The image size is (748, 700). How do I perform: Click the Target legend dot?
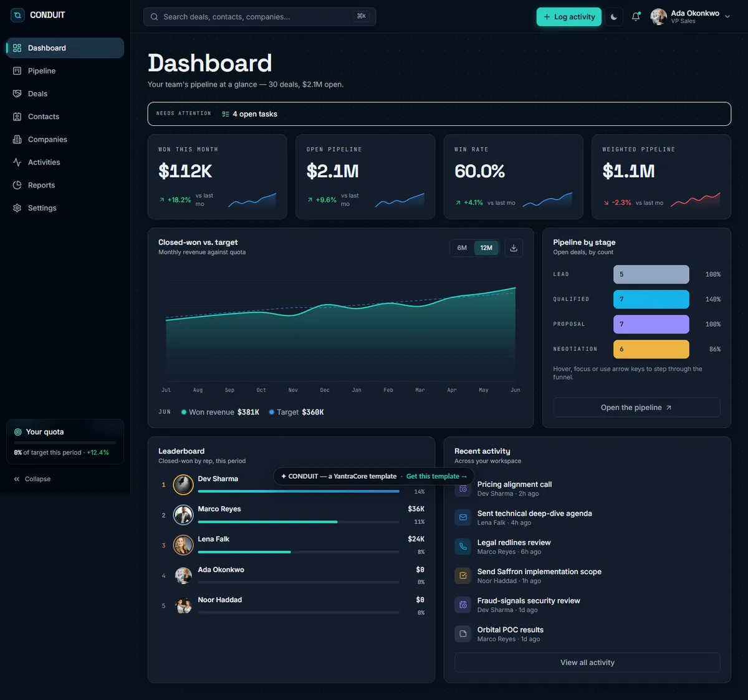272,412
